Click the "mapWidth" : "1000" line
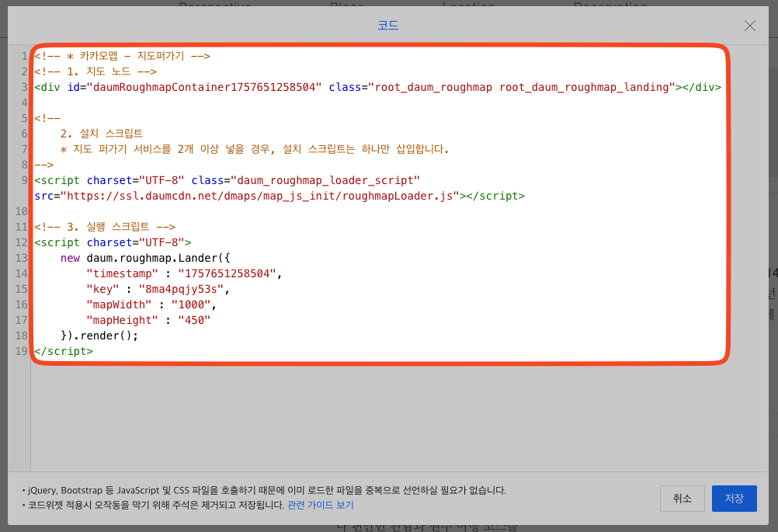 click(x=151, y=304)
